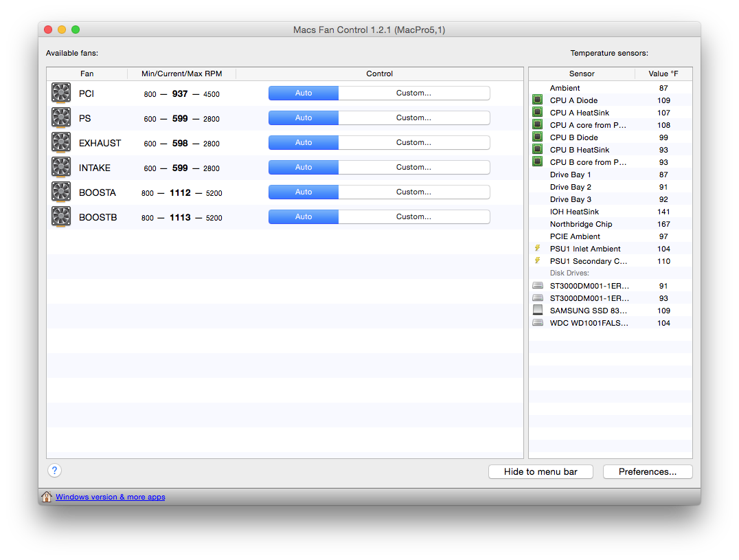739x560 pixels.
Task: Click the Value °F column header
Action: tap(663, 74)
